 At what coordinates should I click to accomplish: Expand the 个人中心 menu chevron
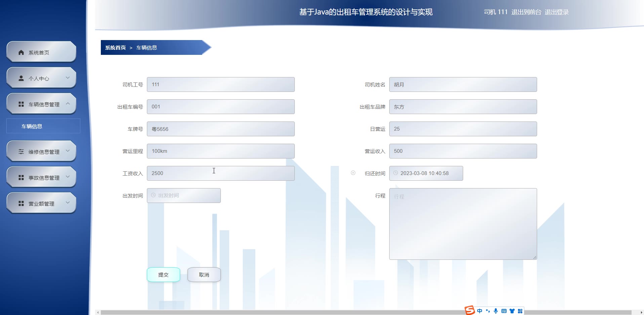click(x=68, y=78)
